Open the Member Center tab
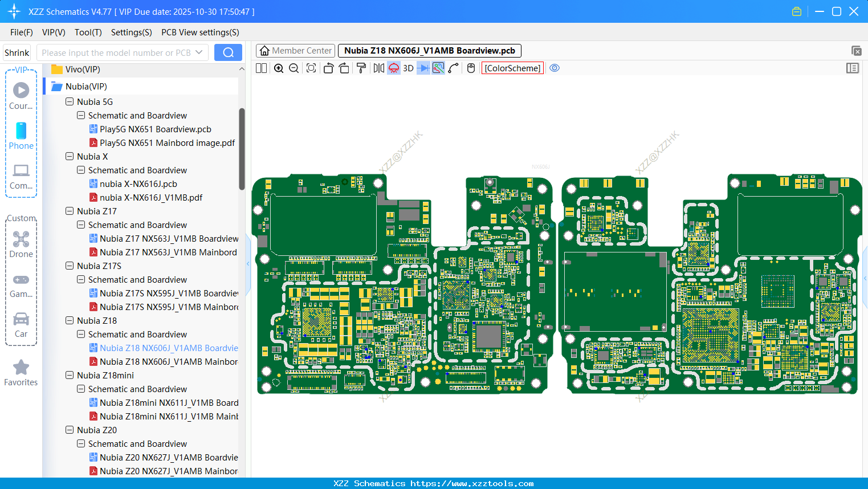 pyautogui.click(x=296, y=51)
